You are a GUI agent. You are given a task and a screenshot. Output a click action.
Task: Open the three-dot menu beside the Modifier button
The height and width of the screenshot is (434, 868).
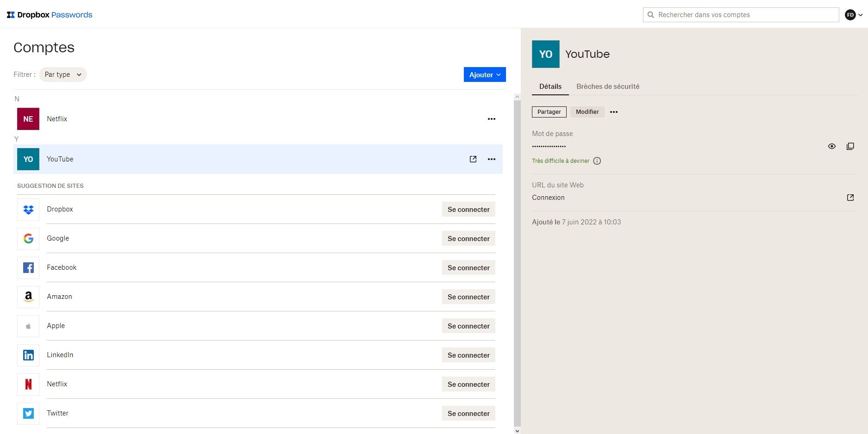pos(614,112)
